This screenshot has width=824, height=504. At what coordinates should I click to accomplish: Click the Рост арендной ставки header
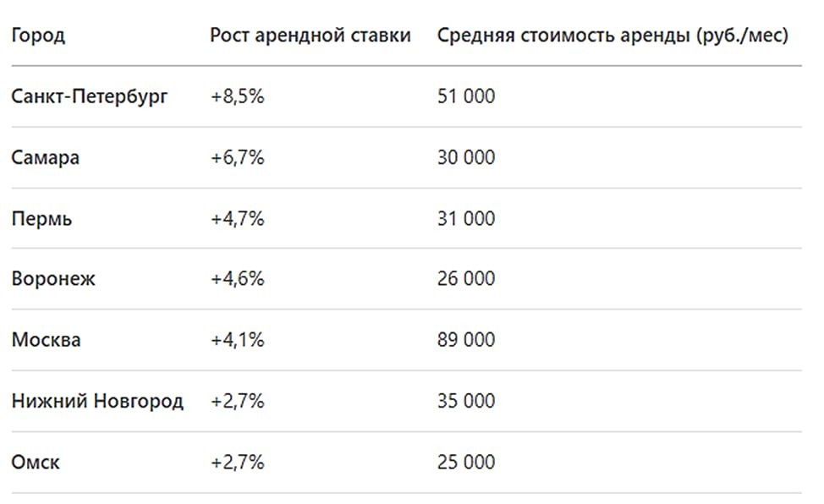coord(310,36)
